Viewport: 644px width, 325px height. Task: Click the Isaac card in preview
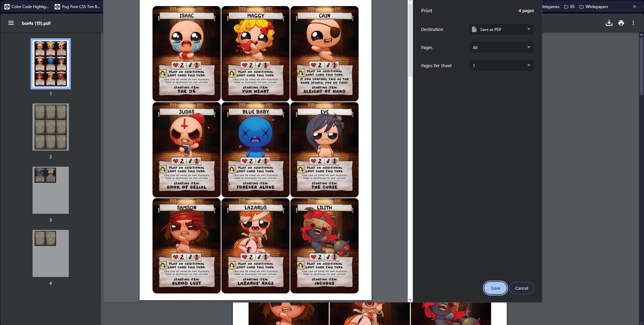tap(187, 53)
